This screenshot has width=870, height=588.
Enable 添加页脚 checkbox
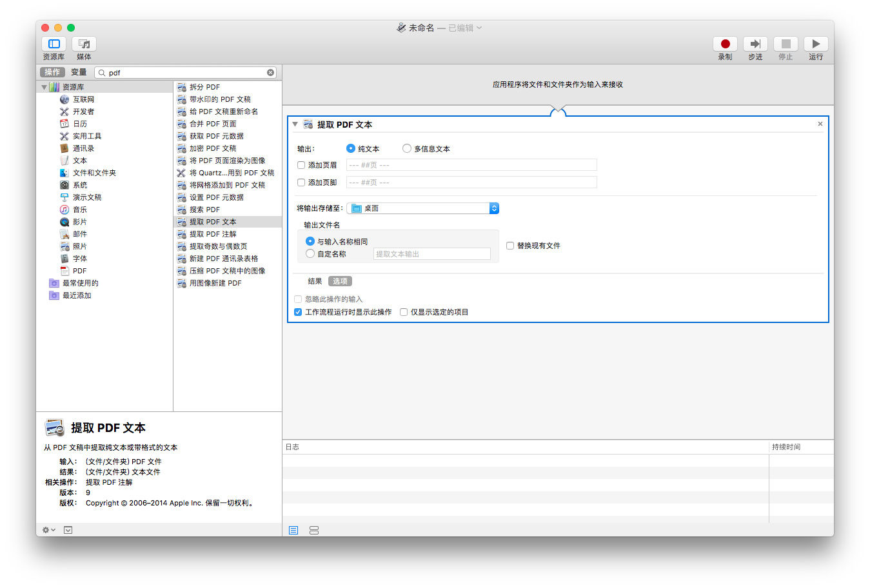301,182
